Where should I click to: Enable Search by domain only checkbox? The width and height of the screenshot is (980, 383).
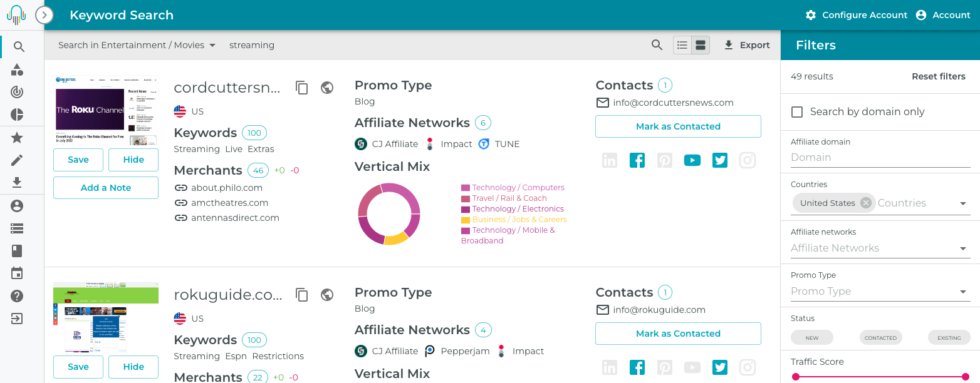pos(797,112)
